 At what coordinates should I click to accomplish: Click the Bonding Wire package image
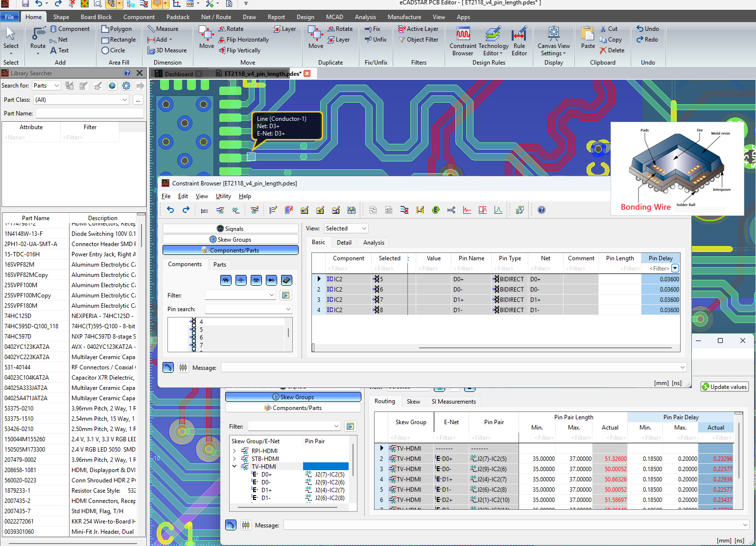coord(677,169)
